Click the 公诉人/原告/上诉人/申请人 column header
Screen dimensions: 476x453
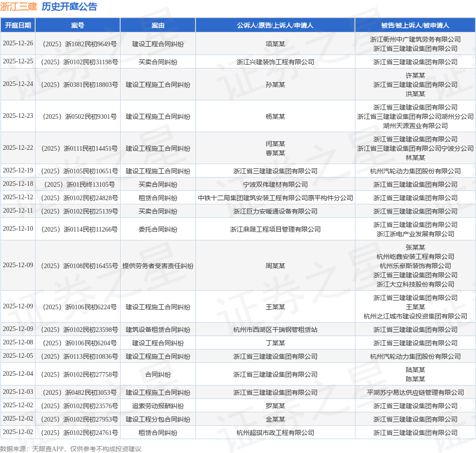275,25
